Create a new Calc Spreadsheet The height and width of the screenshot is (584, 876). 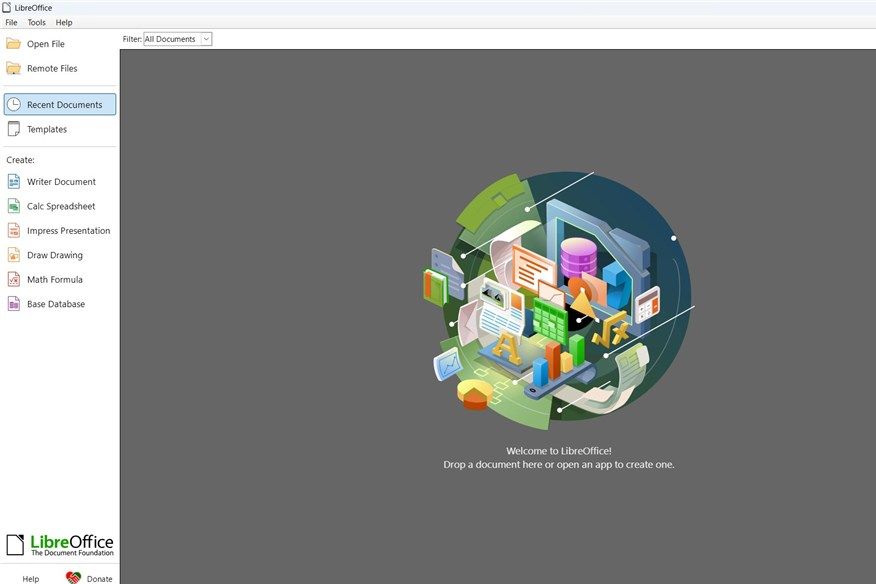61,206
